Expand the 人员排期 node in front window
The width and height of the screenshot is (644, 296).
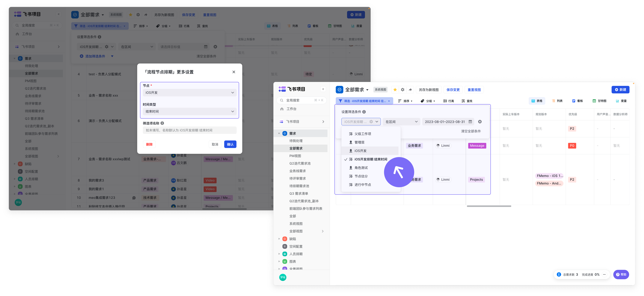click(x=279, y=254)
